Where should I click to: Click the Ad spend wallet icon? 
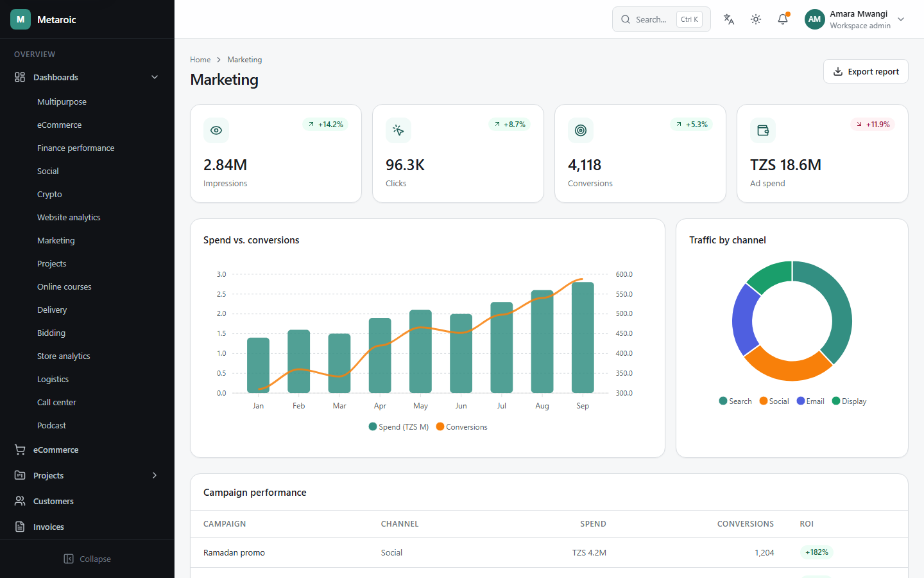tap(763, 130)
